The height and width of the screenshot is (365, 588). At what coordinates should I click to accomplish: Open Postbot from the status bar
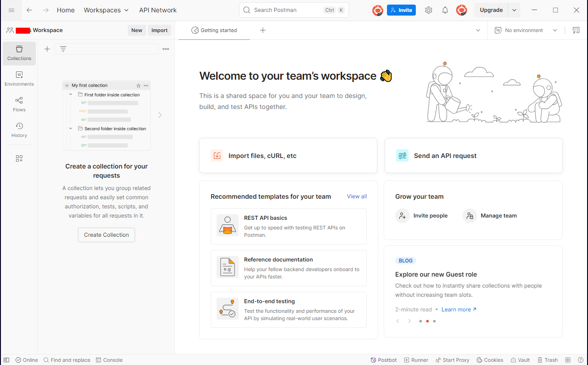click(384, 360)
